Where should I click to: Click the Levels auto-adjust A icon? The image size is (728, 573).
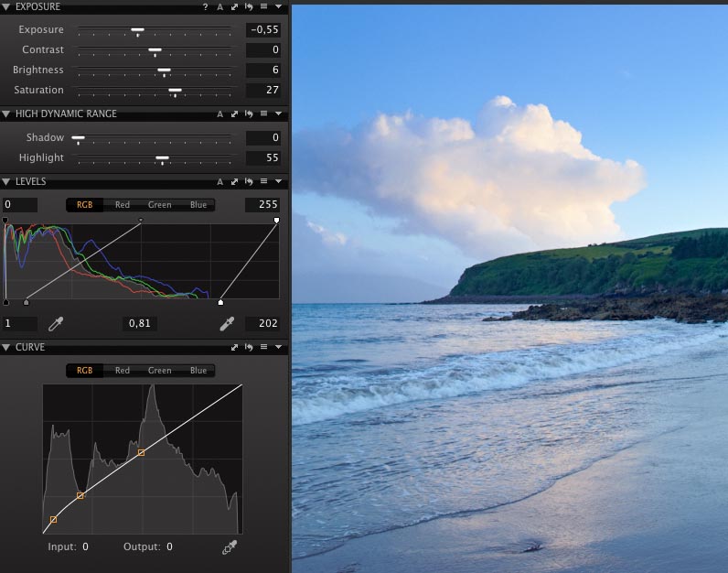(x=219, y=182)
